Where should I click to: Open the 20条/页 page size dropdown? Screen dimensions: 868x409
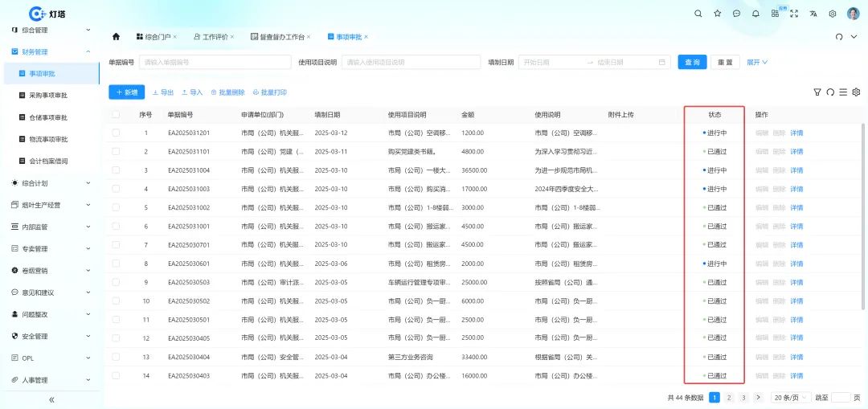tap(789, 398)
